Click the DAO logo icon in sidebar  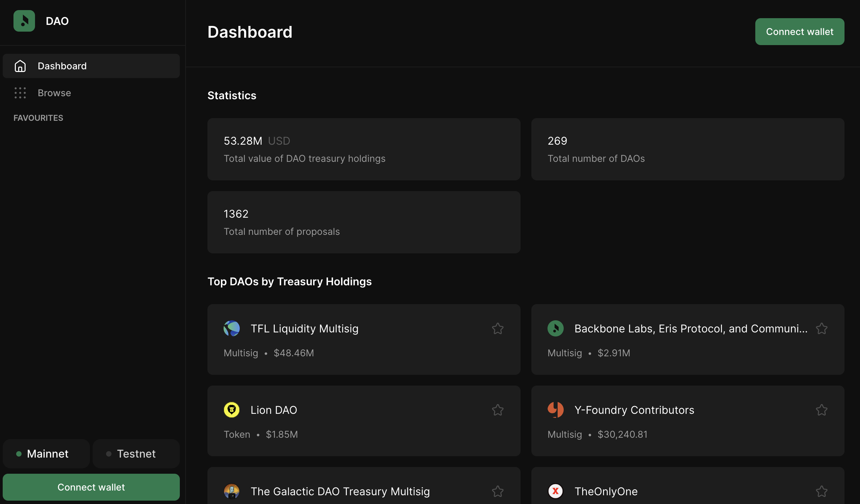pos(24,21)
